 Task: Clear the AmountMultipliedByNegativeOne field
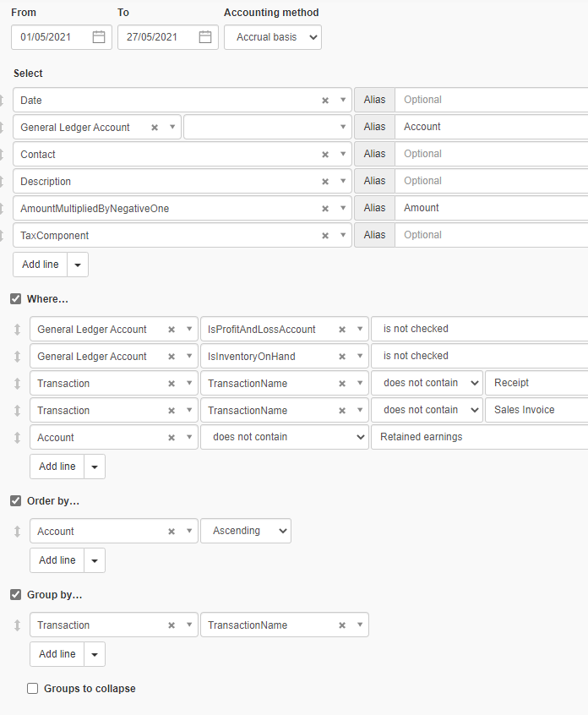[x=325, y=209]
